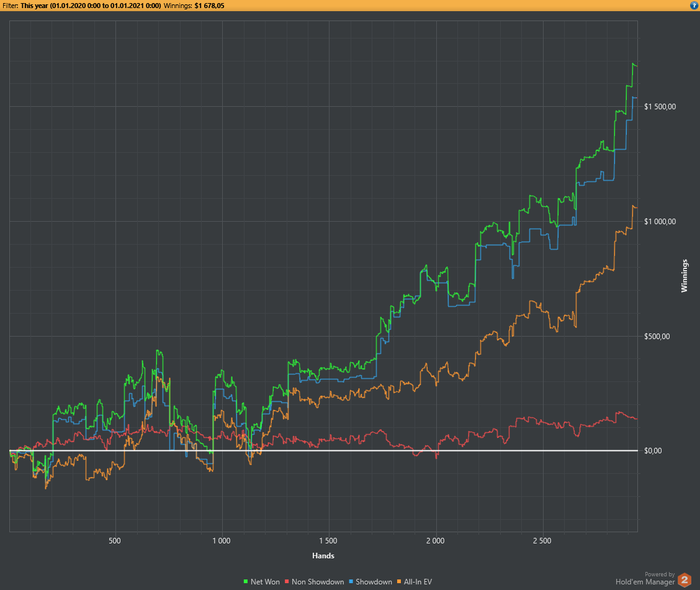Click the '1 000' x-axis tick label
The image size is (700, 590).
(221, 541)
